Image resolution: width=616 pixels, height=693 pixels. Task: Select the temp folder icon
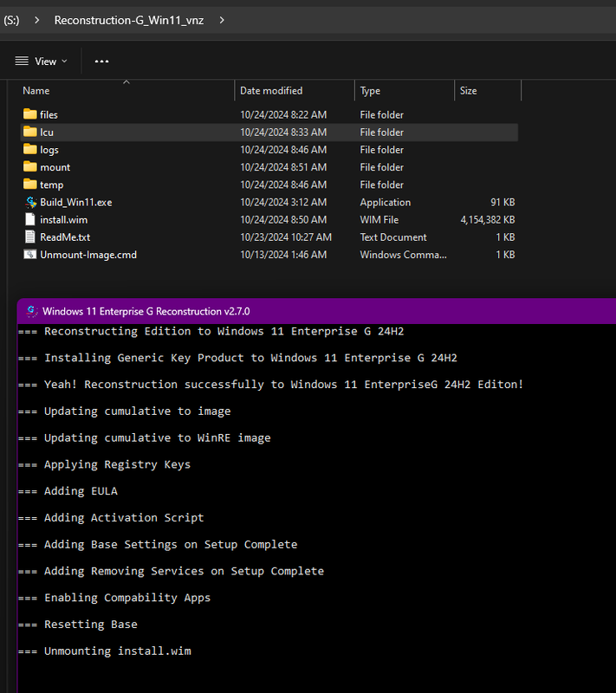(30, 184)
